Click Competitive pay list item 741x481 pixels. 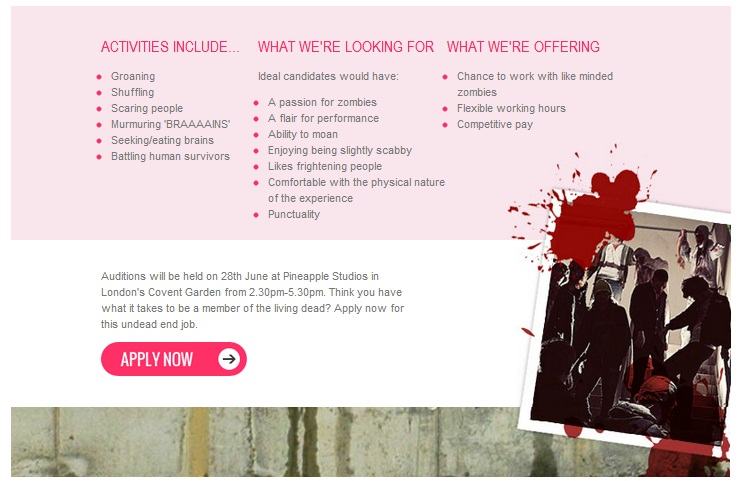tap(495, 125)
